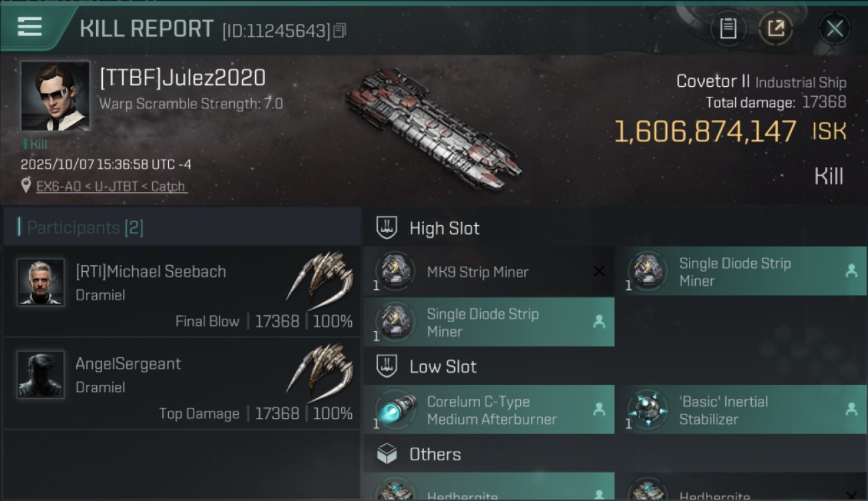Click the 'Basic' Inertial Stabilizer icon
This screenshot has width=868, height=501.
[647, 409]
